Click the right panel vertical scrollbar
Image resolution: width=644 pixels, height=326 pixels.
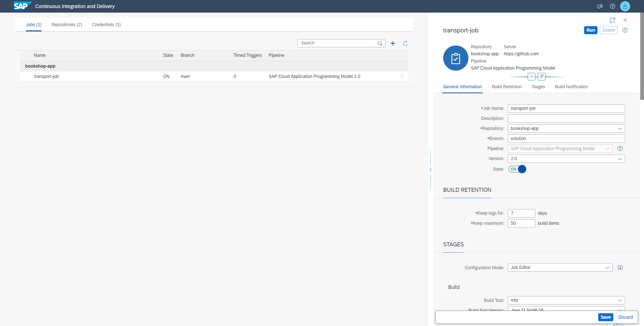click(x=642, y=56)
